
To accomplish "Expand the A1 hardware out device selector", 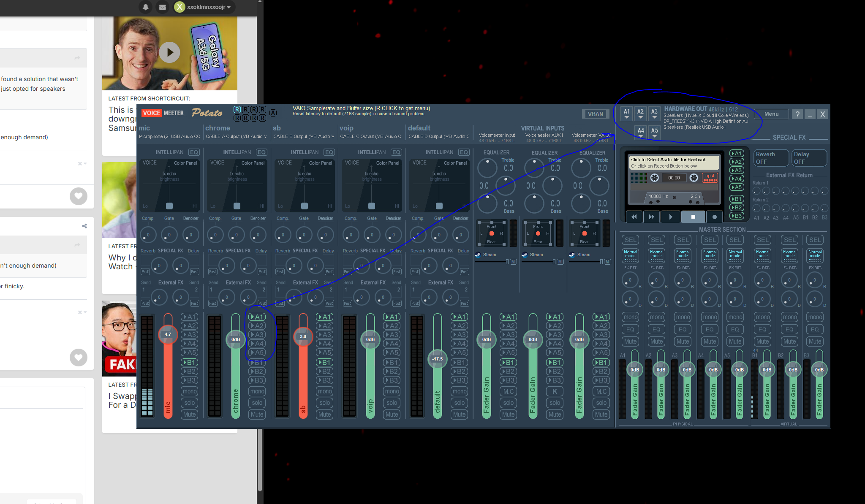I will 627,113.
